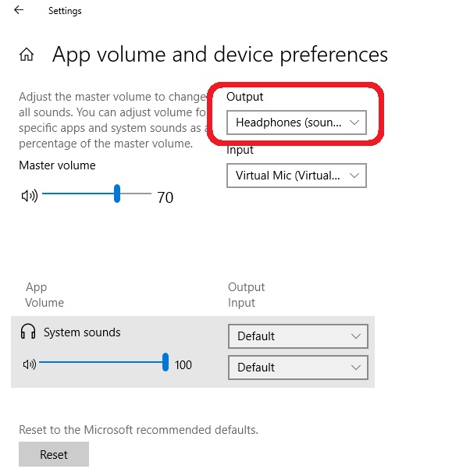Click the unfilled part of Master volume track

[x=136, y=194]
